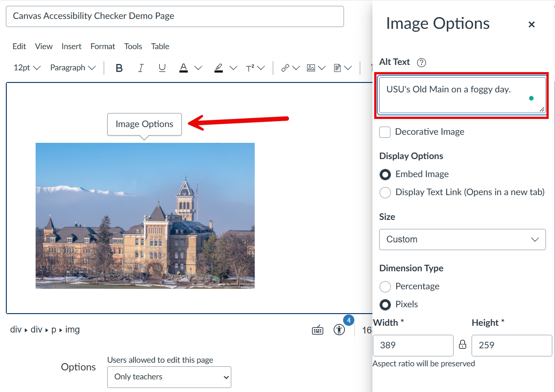This screenshot has height=392, width=555.
Task: Open the Insert menu
Action: tap(72, 46)
